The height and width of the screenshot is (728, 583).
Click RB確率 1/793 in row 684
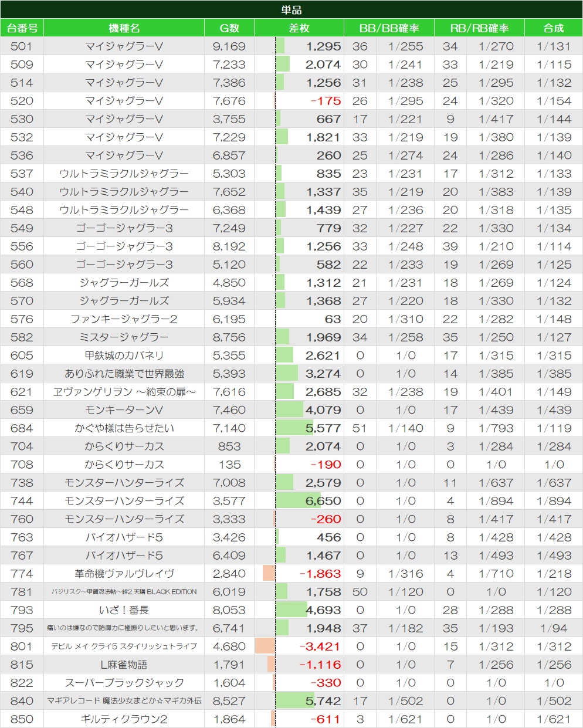496,428
